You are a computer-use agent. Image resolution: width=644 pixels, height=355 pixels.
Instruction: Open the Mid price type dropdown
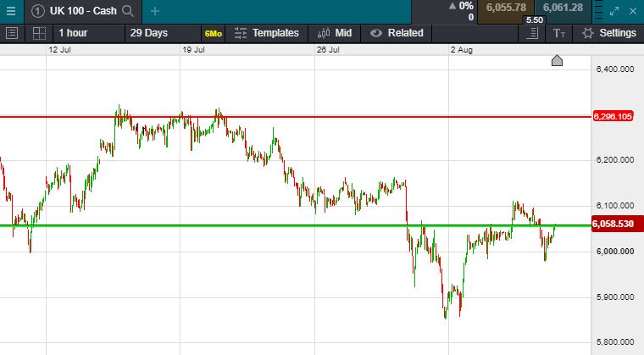(335, 33)
